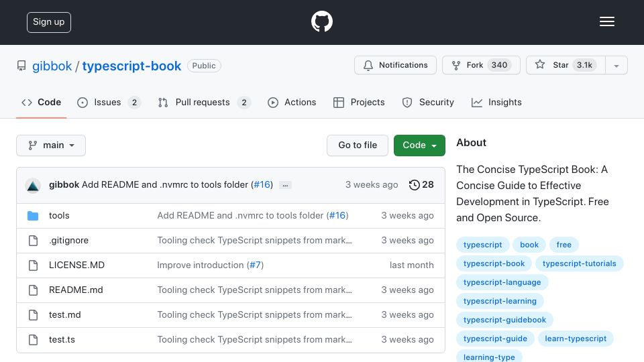This screenshot has height=362, width=644.
Task: Select the typescript topic tag
Action: click(482, 245)
